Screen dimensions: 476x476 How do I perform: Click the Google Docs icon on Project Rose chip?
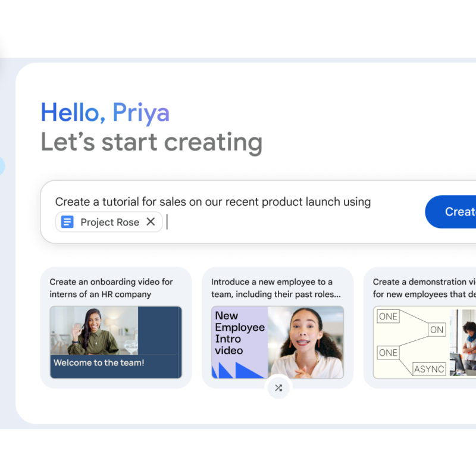click(68, 222)
